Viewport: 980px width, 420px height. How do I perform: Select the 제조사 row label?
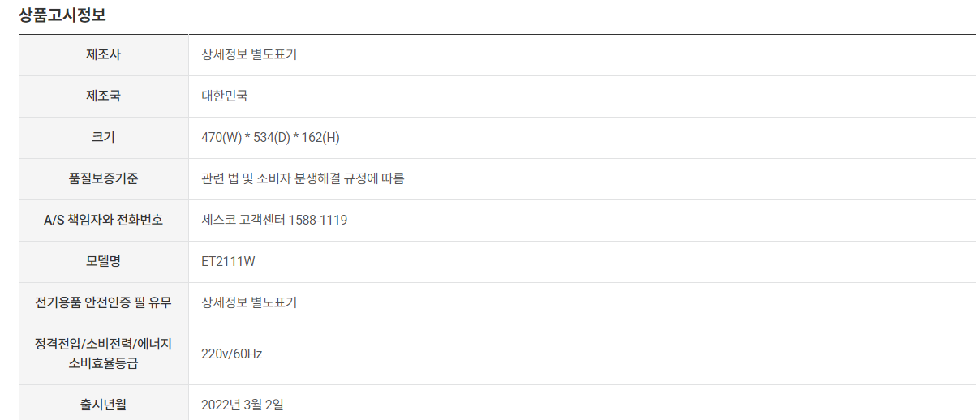click(103, 55)
